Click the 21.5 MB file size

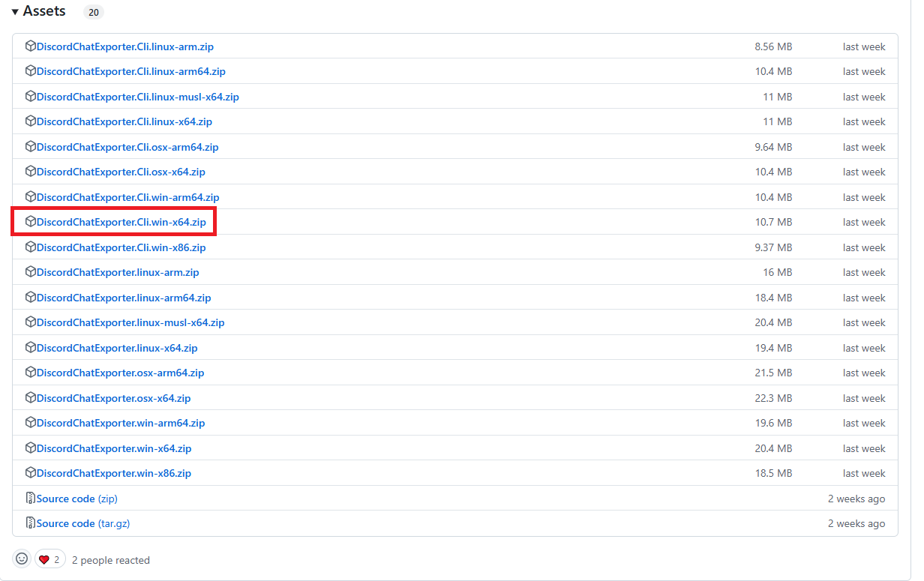[773, 373]
